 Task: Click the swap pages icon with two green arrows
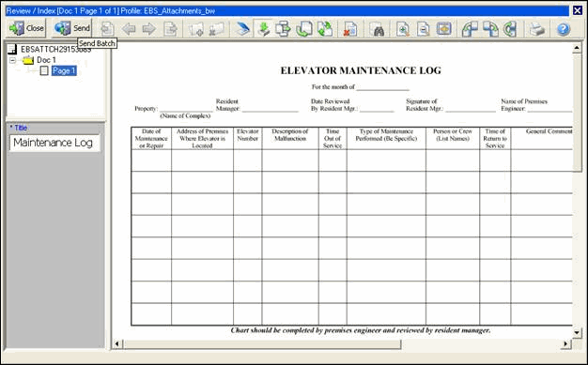pos(325,29)
